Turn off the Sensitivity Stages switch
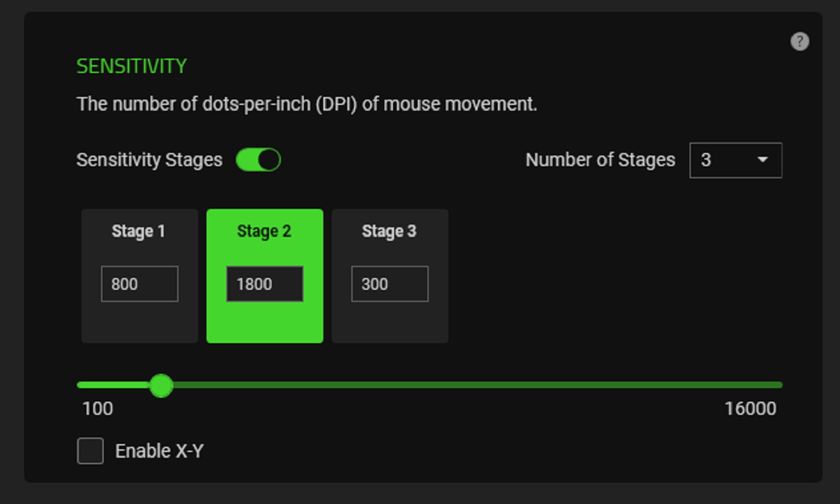Viewport: 840px width, 504px height. pyautogui.click(x=258, y=160)
